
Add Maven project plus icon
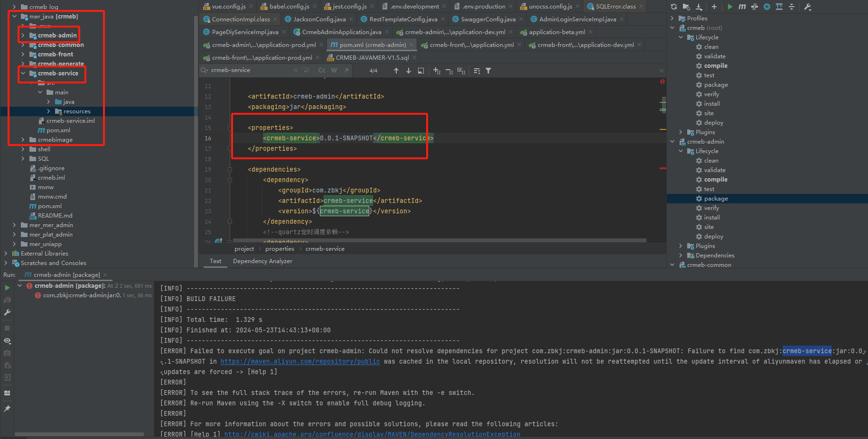714,7
